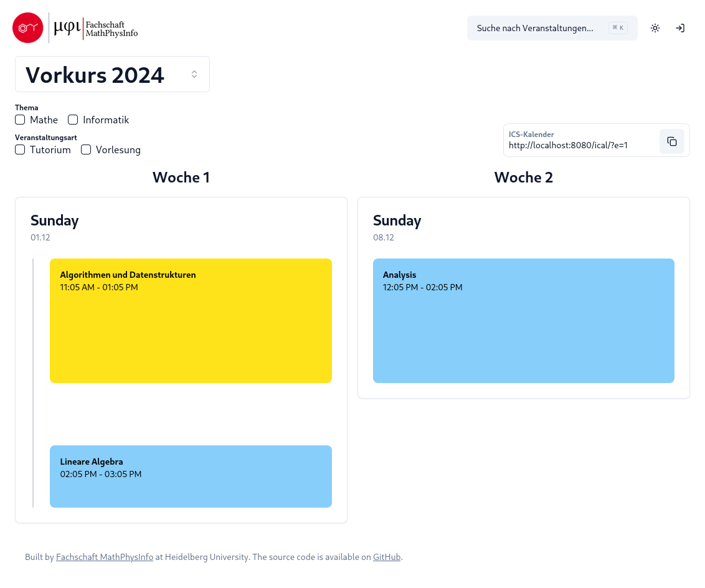Check the Informatik filter

click(73, 120)
